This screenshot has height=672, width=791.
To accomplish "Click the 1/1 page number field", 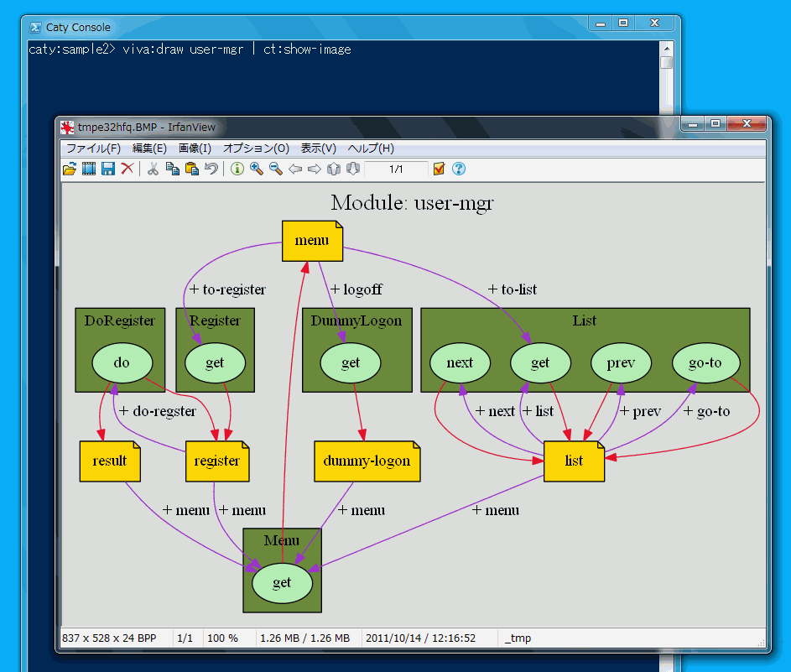I will click(397, 169).
